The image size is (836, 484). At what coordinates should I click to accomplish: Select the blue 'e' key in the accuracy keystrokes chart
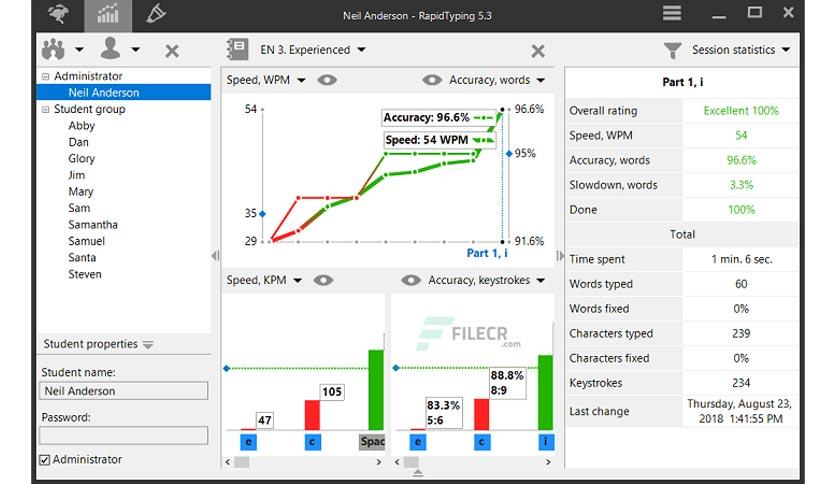(x=418, y=442)
